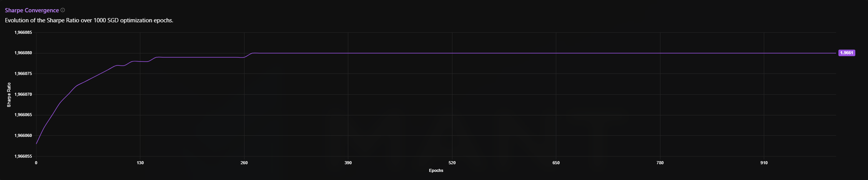Viewport: 868px width, 180px height.
Task: Click the info icon beside Sharpe Convergence
Action: coord(63,10)
